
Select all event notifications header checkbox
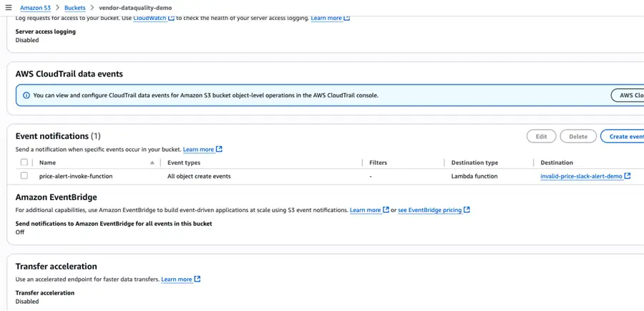tap(24, 163)
